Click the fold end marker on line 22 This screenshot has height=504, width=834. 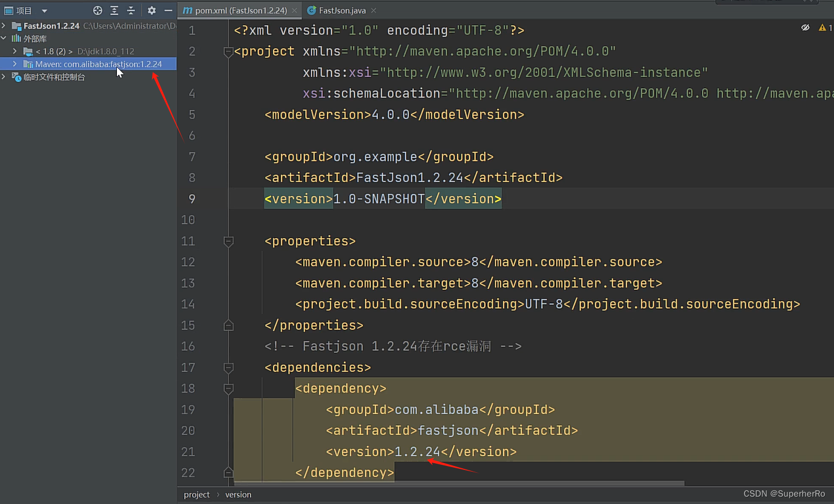[228, 472]
